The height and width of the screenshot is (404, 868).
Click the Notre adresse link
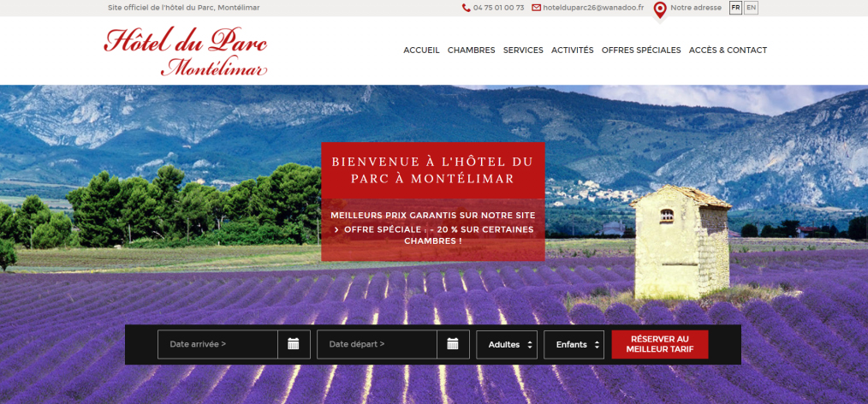tap(696, 8)
